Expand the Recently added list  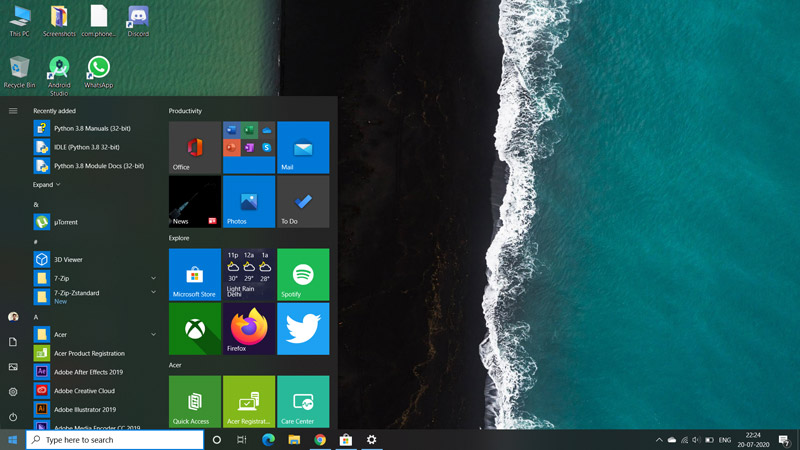point(46,185)
